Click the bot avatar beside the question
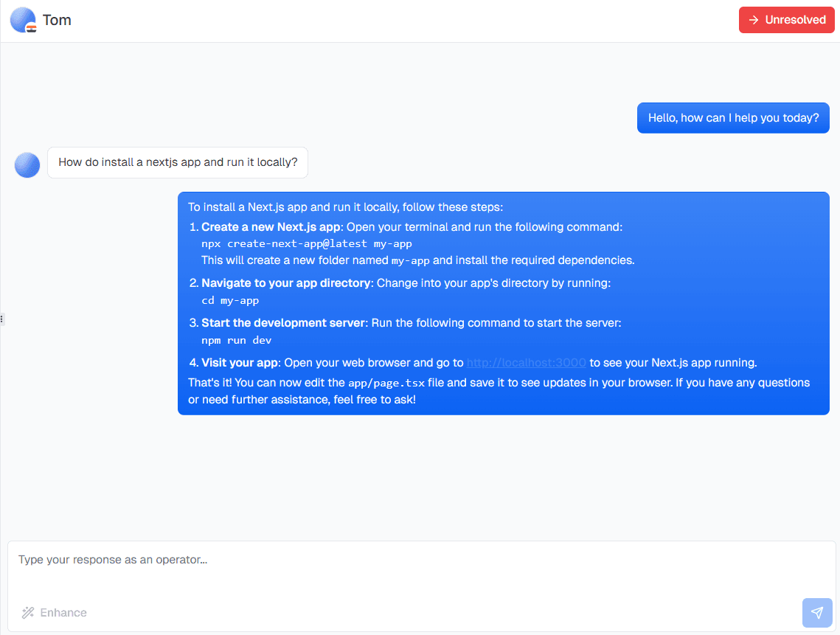840x635 pixels. [27, 165]
